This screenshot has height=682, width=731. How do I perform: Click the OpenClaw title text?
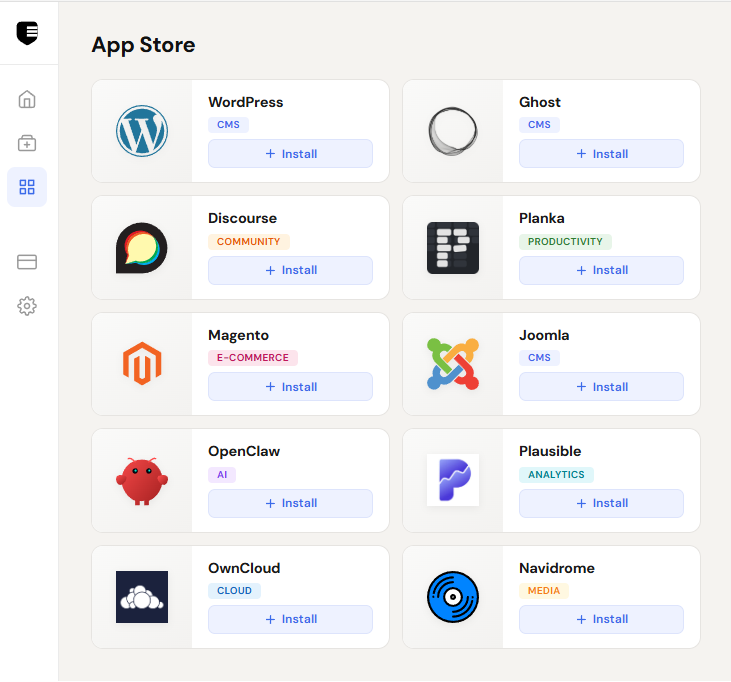point(244,451)
